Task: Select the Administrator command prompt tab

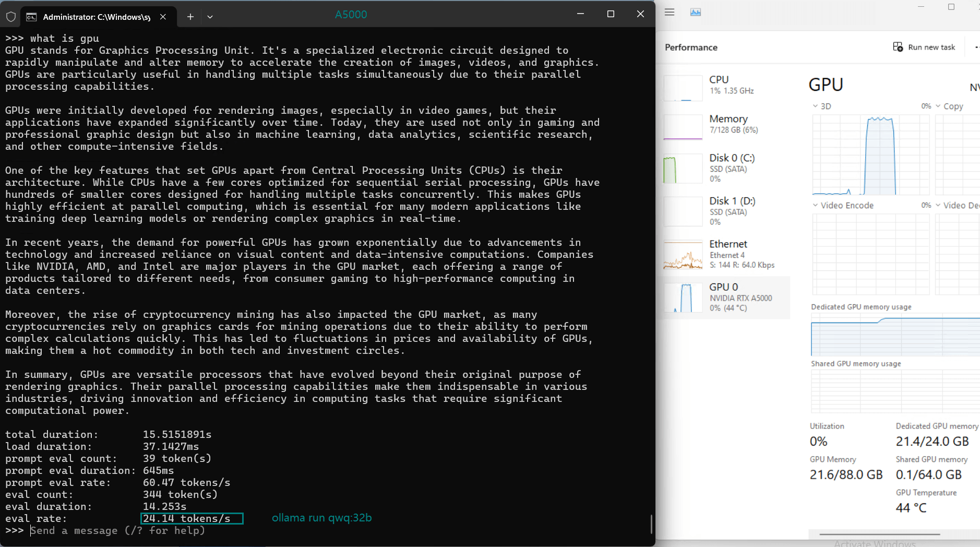Action: pos(97,17)
